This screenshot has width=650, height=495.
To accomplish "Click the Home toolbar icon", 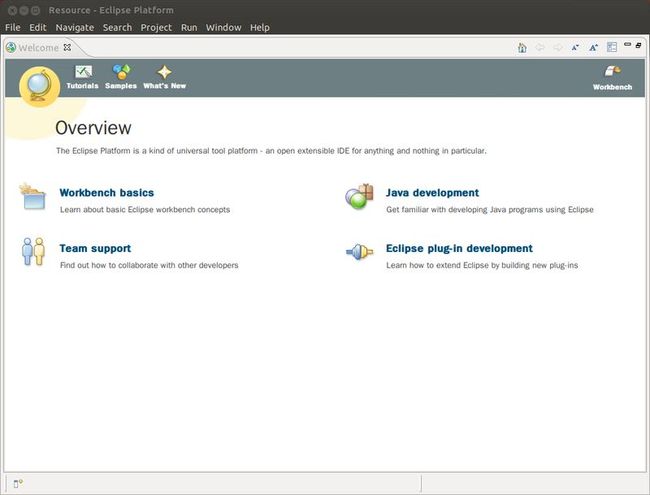I will 522,48.
